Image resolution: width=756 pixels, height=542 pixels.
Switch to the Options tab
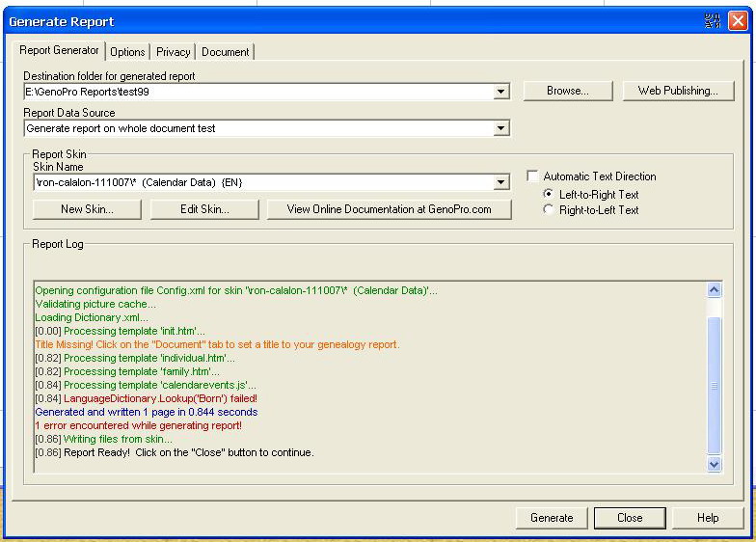pyautogui.click(x=127, y=52)
